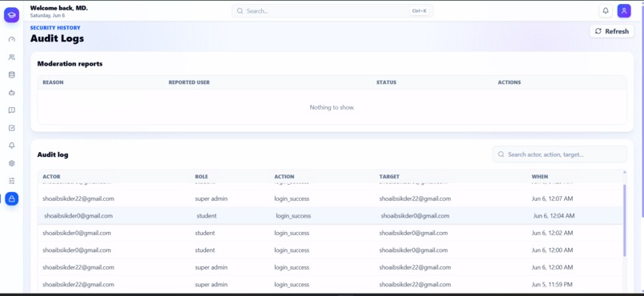
Task: Click the 'Audit log' section heading
Action: (x=53, y=155)
